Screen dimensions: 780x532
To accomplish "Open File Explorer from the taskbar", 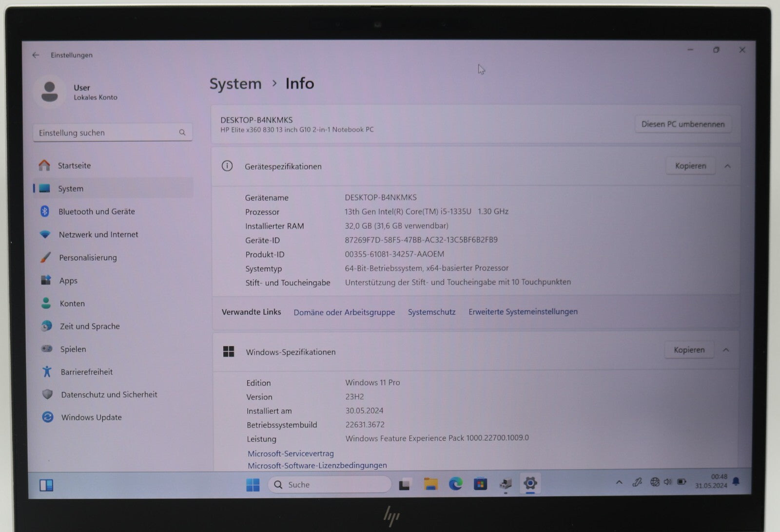I will (x=430, y=484).
